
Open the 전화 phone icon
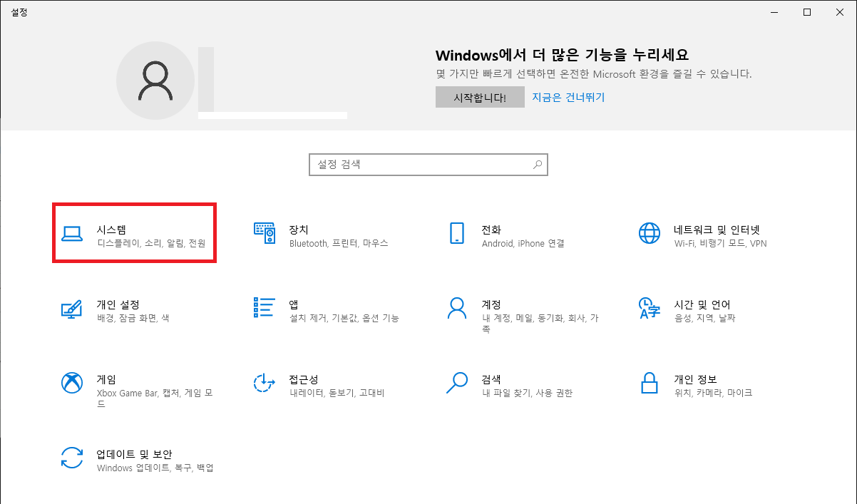[457, 233]
